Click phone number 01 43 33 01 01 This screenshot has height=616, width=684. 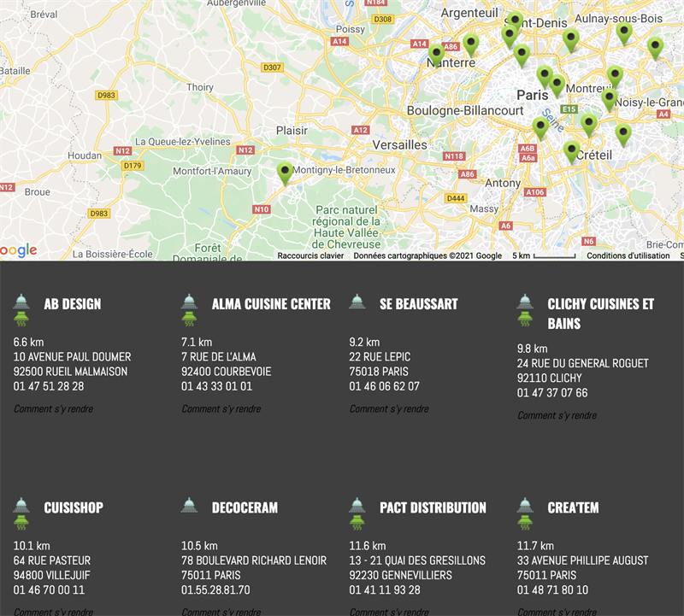click(x=217, y=386)
